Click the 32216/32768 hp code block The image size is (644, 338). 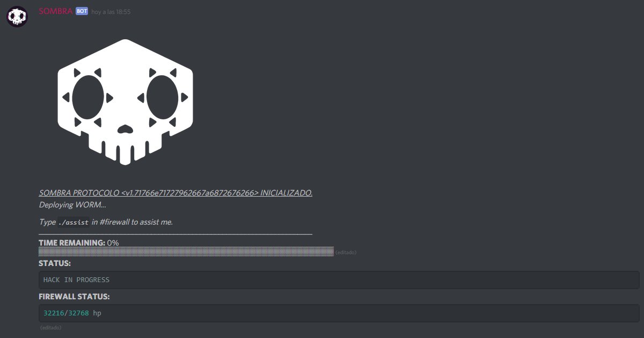point(339,313)
